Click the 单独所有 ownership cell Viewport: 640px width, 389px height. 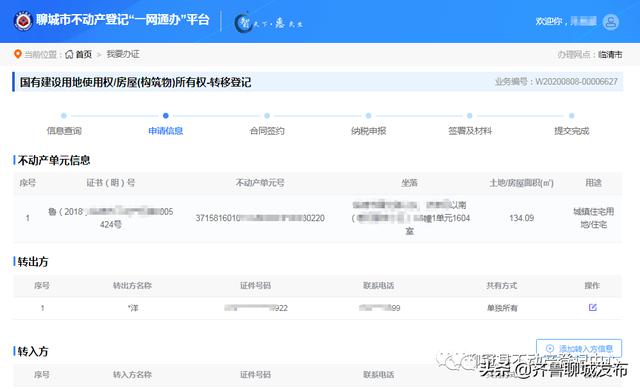(502, 308)
